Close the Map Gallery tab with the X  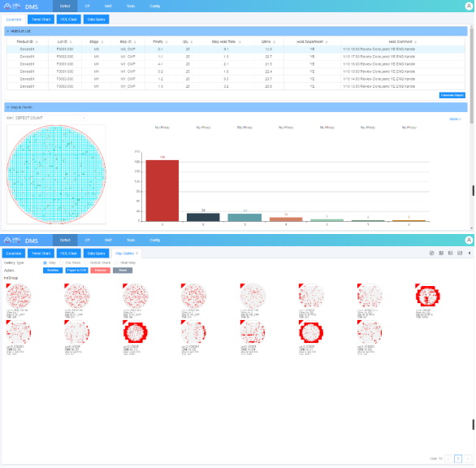point(137,253)
